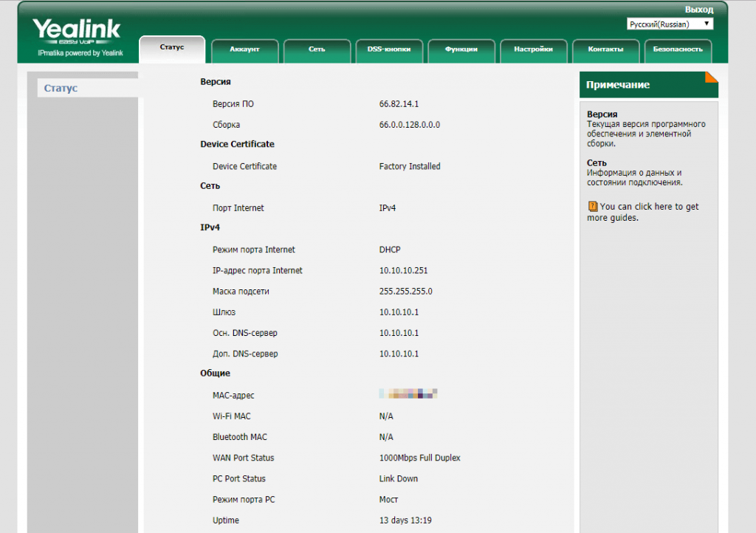Open the Русский(Russian) language dropdown

(670, 24)
